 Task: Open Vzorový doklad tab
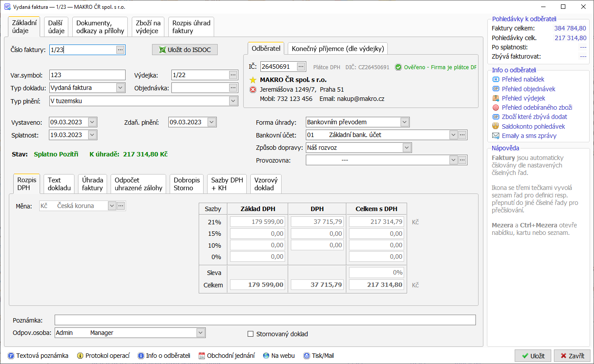pyautogui.click(x=266, y=184)
